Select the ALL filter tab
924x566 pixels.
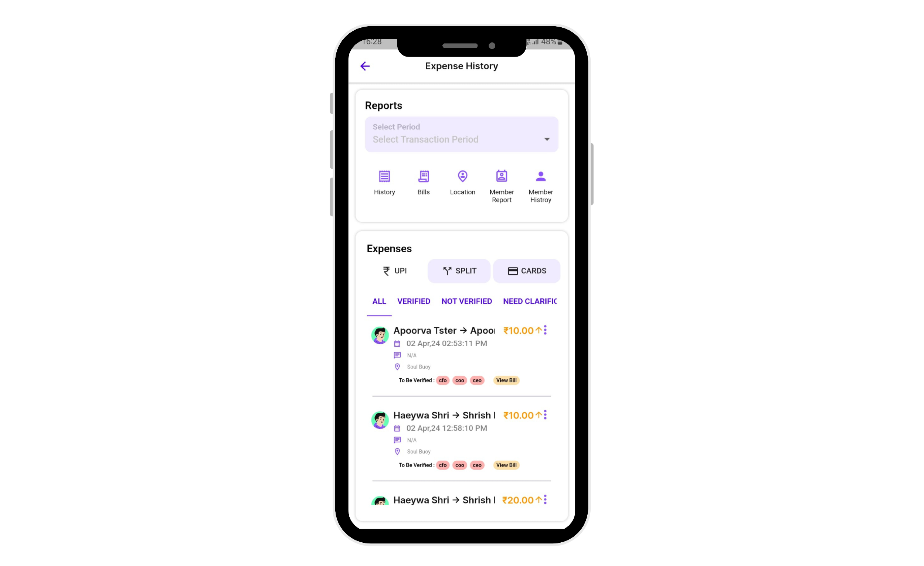(379, 301)
